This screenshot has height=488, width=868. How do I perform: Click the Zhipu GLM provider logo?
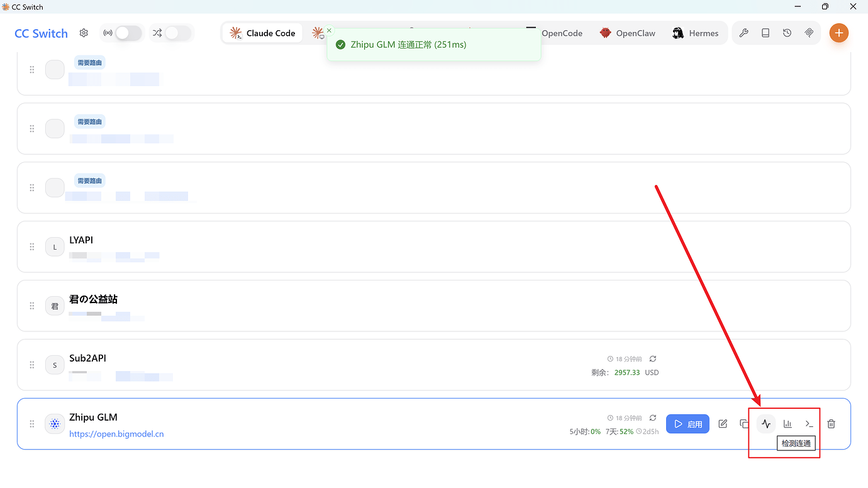click(55, 424)
